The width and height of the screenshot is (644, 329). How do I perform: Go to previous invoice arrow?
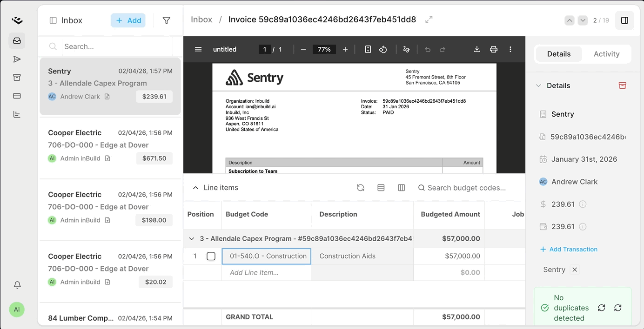pyautogui.click(x=570, y=20)
